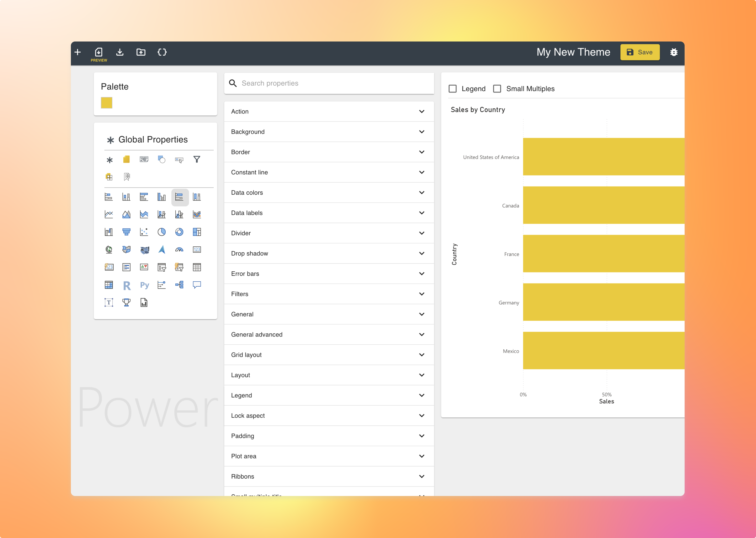Select the Azure map arrow icon

click(161, 250)
